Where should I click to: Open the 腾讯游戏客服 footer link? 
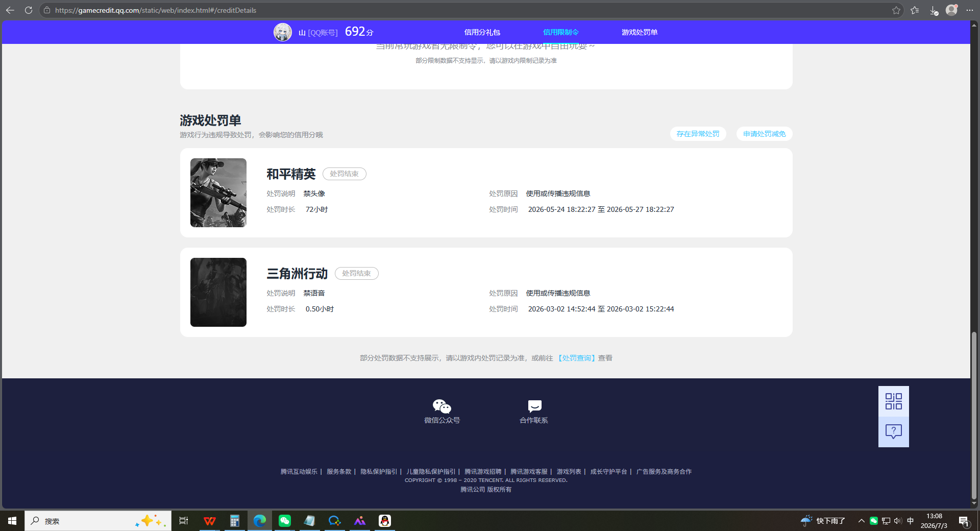click(529, 472)
